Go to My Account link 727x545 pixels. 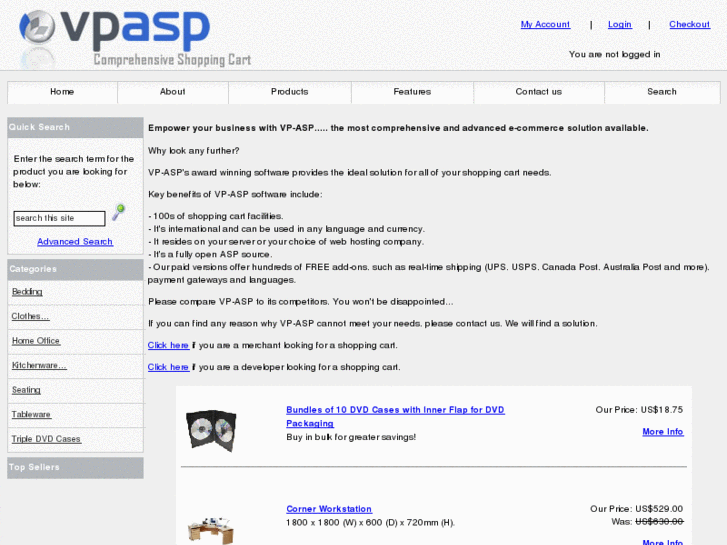[545, 25]
